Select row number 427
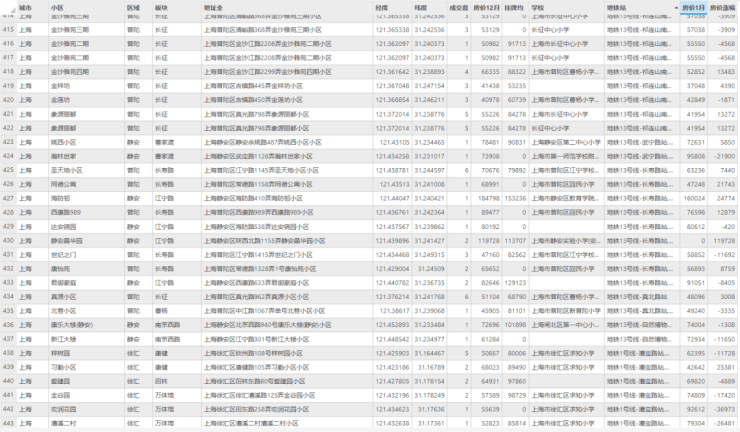Viewport: 740px width, 432px height. 8,198
